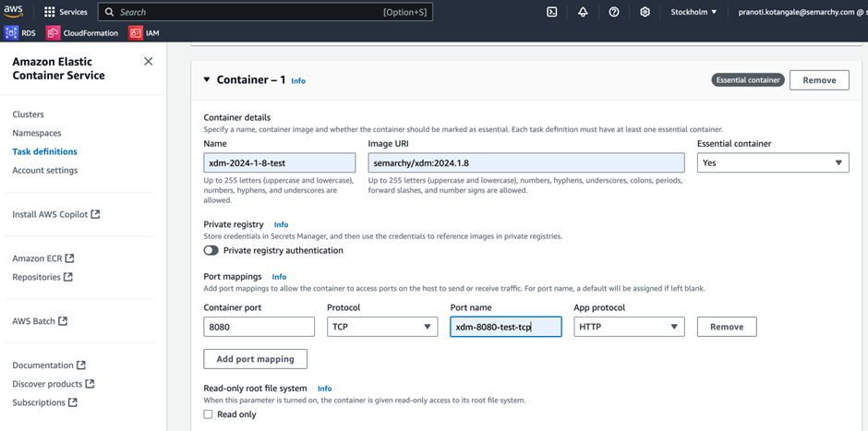Launch the CloudShell terminal icon
The image size is (868, 431).
(551, 12)
